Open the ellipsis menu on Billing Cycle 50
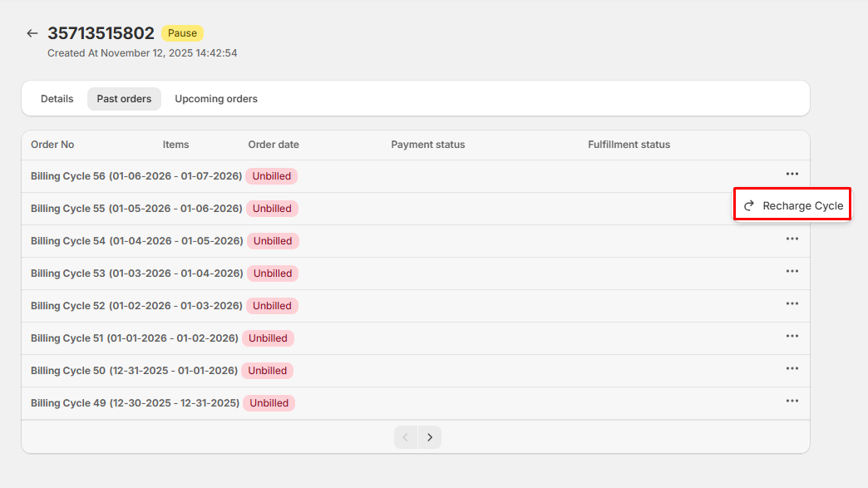Image resolution: width=868 pixels, height=488 pixels. tap(792, 368)
